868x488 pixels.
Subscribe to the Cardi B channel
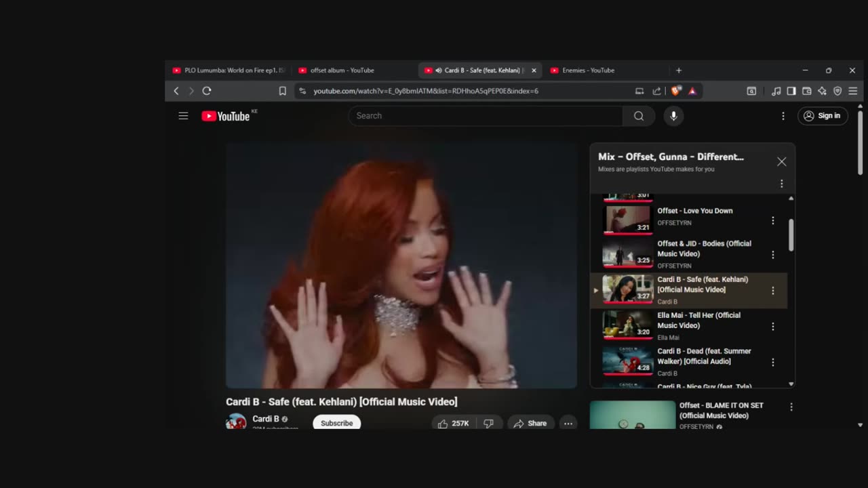point(337,423)
